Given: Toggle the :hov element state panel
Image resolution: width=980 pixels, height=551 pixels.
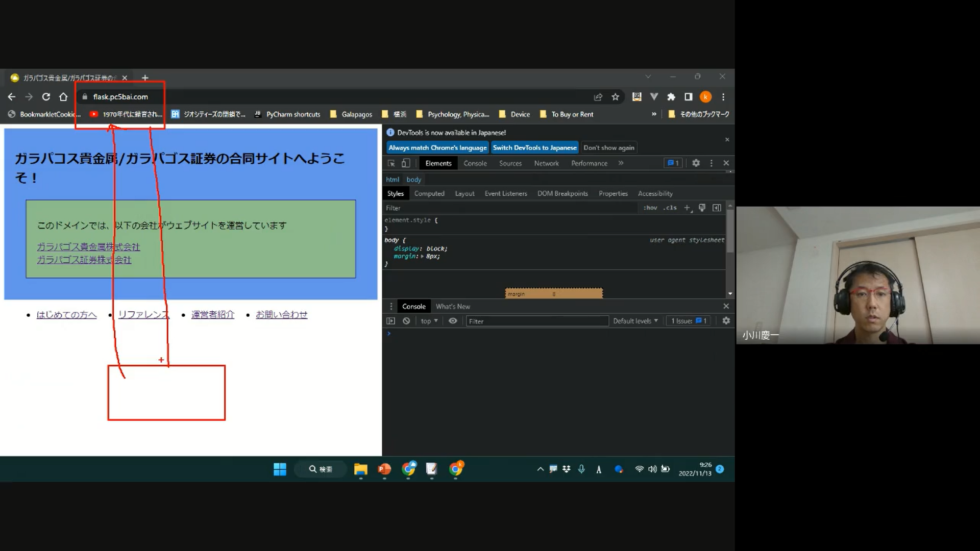Looking at the screenshot, I should tap(650, 208).
